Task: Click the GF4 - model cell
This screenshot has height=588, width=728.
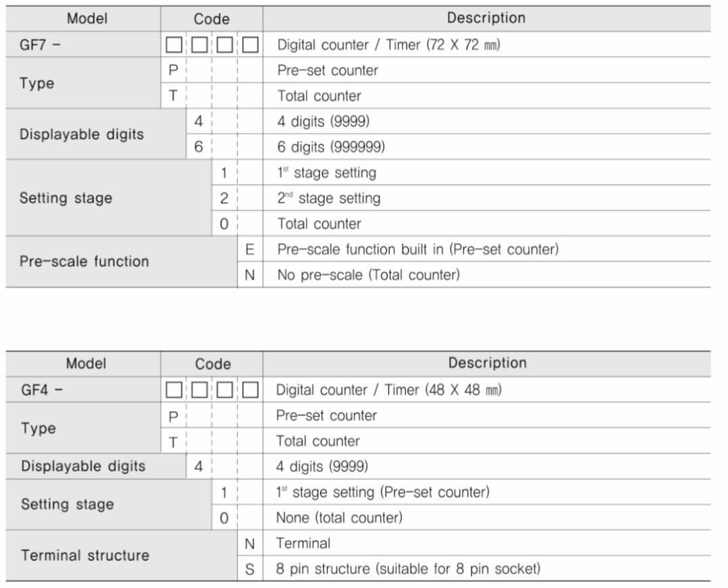Action: [x=83, y=390]
